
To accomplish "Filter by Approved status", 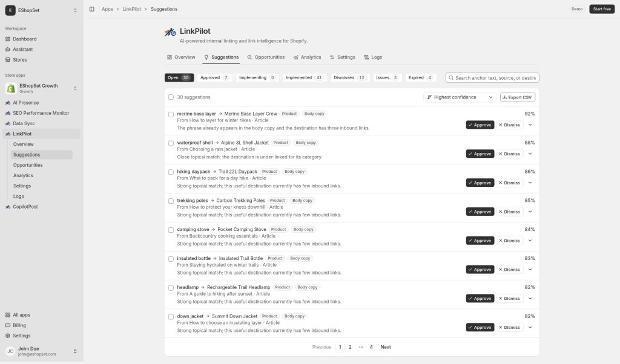I will 215,78.
